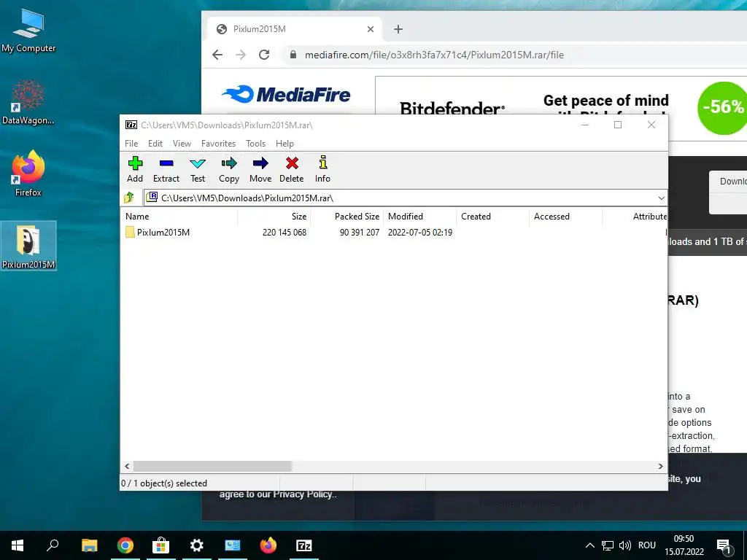Select the Pixlum2015M Chrome tab
747x560 pixels.
click(x=295, y=29)
